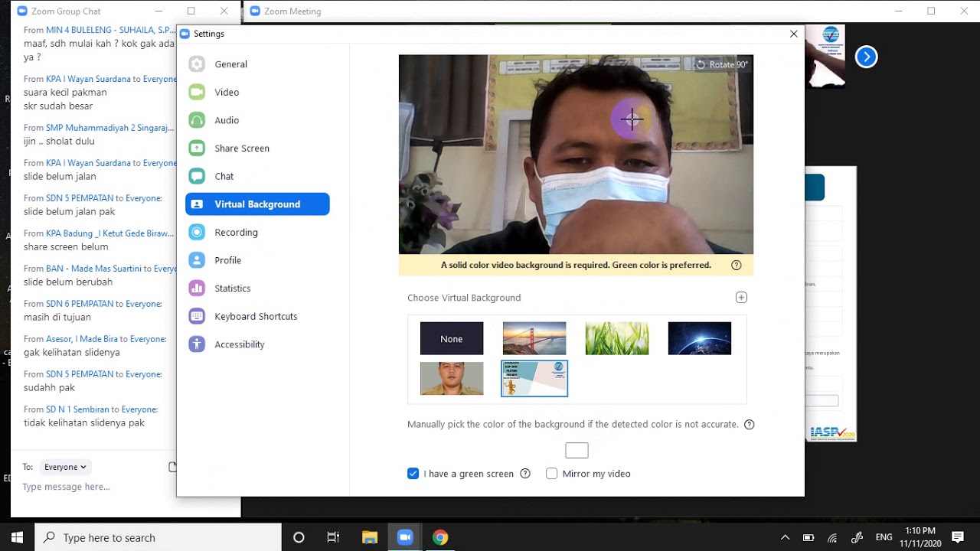Select Virtual Background settings tab
Screen dimensions: 980x551
(257, 204)
